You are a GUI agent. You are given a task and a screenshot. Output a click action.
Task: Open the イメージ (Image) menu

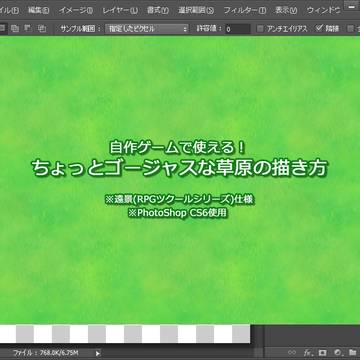(76, 10)
